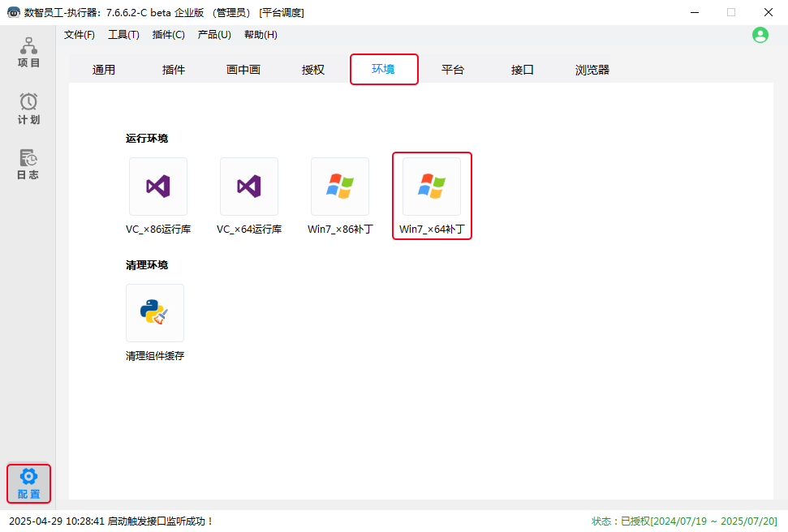Click the 清理组件缓存 Python cleanup icon
This screenshot has width=788, height=532.
click(155, 313)
